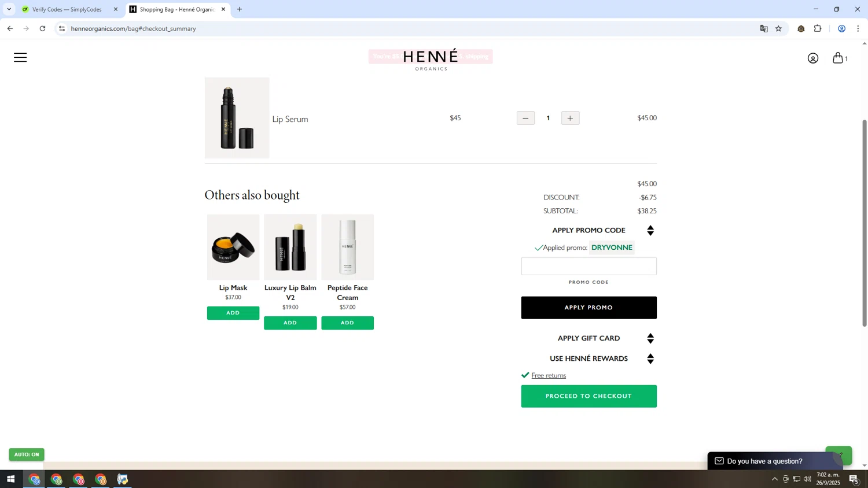The image size is (868, 488).
Task: Click the Apply Promo button
Action: [589, 308]
